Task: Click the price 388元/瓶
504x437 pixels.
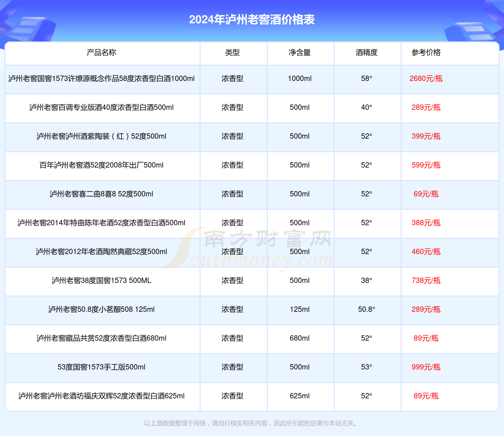Action: (x=426, y=223)
